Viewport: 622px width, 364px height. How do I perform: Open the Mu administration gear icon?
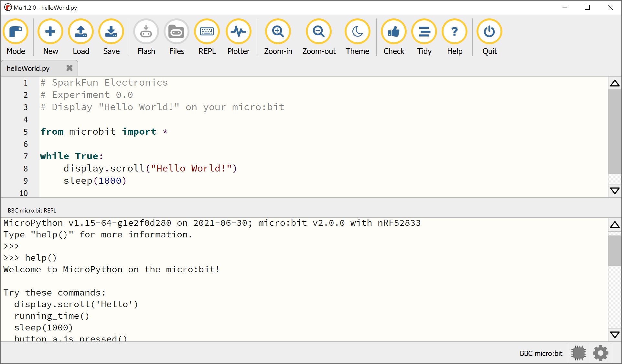tap(601, 353)
